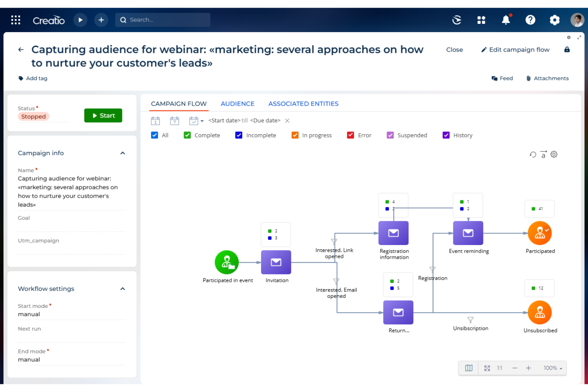Select the seven-day calendar filter icon
Viewport: 588px width, 392px height.
174,120
